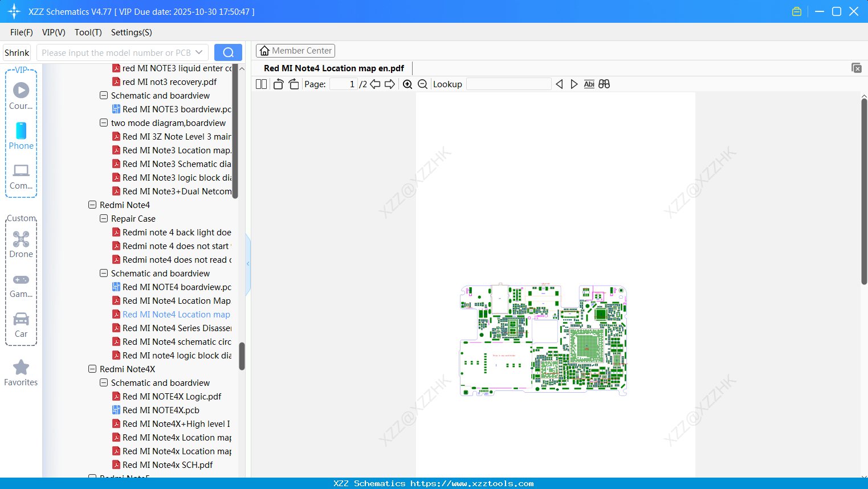Viewport: 868px width, 489px height.
Task: Zoom in on the PDF
Action: click(407, 84)
